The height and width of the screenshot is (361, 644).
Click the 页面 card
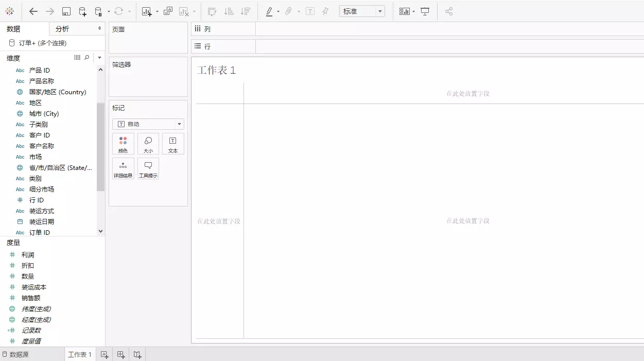click(148, 38)
